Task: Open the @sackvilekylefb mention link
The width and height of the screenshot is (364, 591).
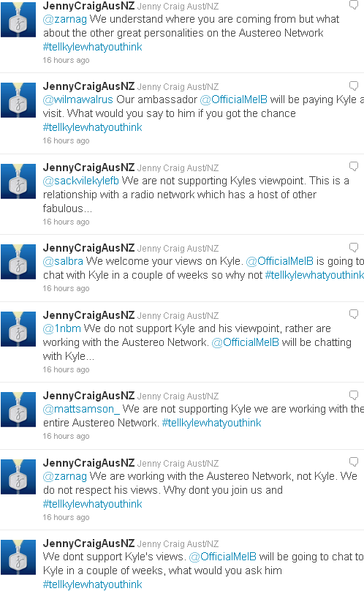Action: point(81,181)
